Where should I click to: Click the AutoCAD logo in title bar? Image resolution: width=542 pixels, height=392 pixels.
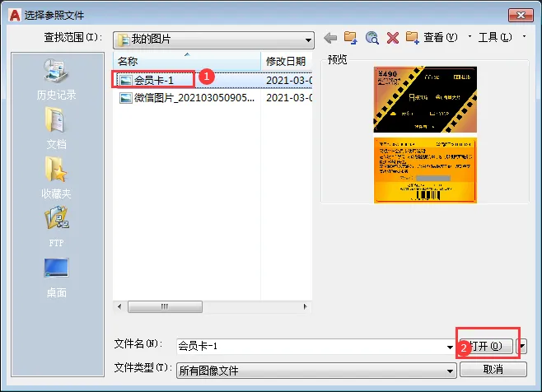point(15,15)
